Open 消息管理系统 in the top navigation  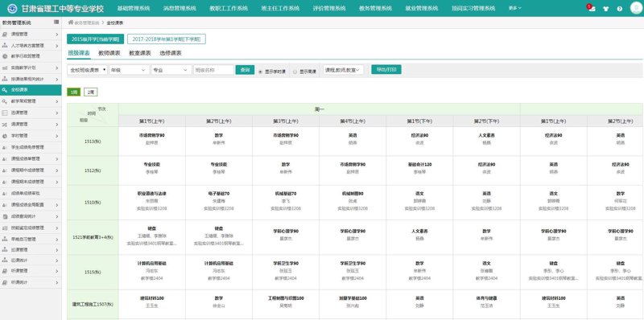pyautogui.click(x=180, y=8)
